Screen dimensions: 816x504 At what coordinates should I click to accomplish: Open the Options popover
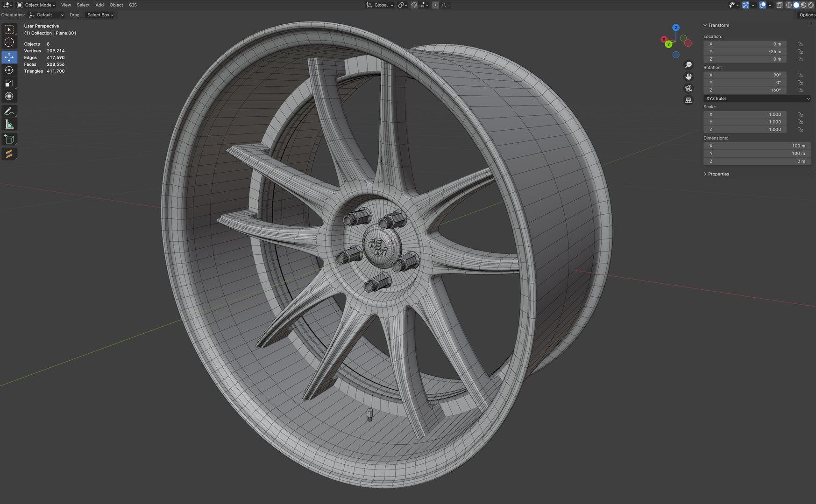807,15
